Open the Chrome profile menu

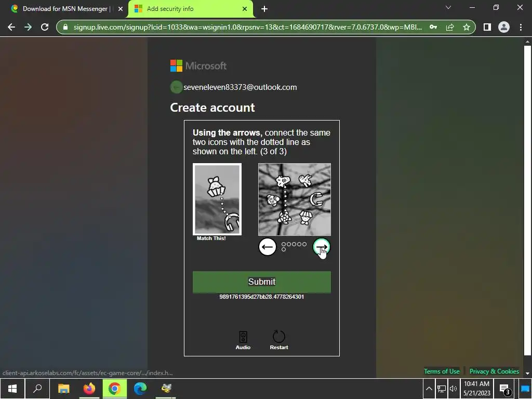[504, 27]
